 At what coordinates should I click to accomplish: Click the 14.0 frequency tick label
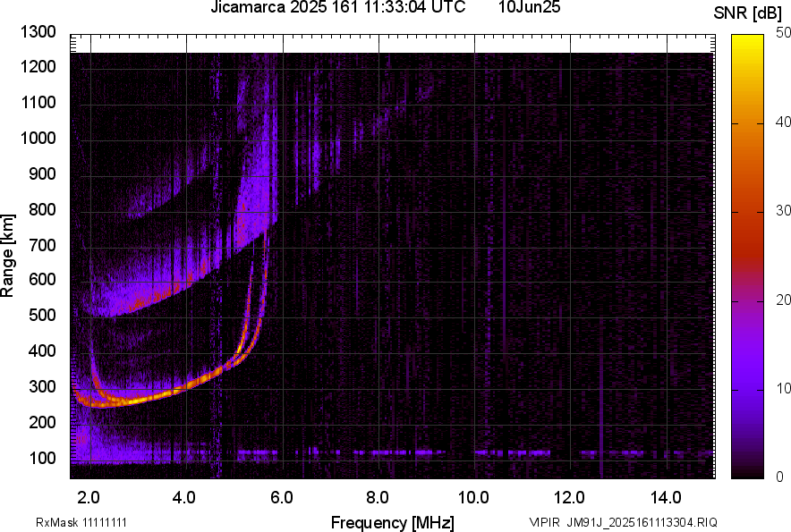coord(666,497)
